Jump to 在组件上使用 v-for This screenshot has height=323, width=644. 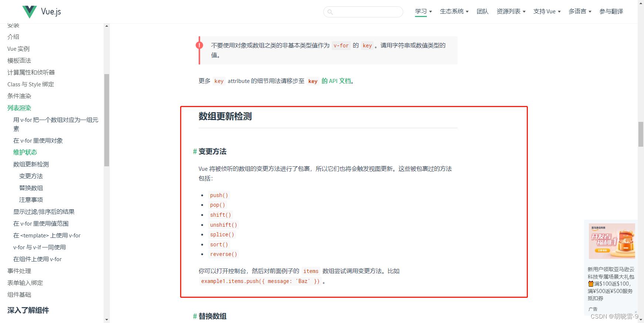pos(37,259)
